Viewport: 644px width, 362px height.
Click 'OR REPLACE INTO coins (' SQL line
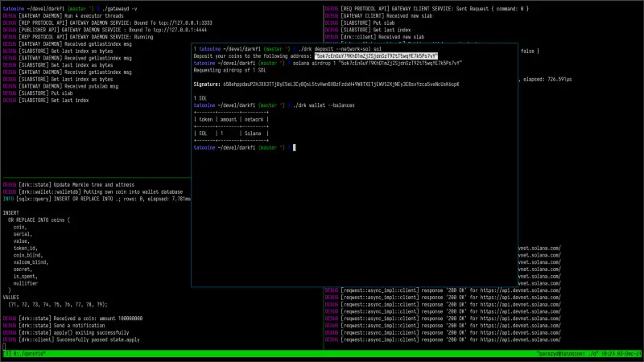[x=39, y=220]
